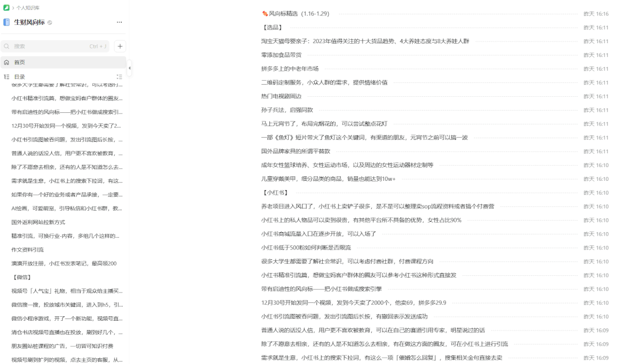The width and height of the screenshot is (622, 364).
Task: Click the breadcrumb chevron before 个人知识库
Action: 13,8
